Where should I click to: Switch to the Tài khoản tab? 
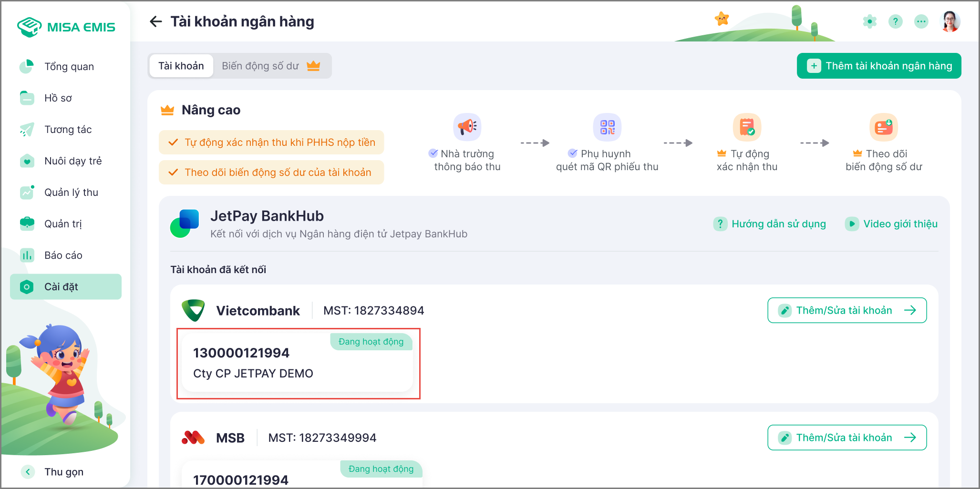(181, 66)
